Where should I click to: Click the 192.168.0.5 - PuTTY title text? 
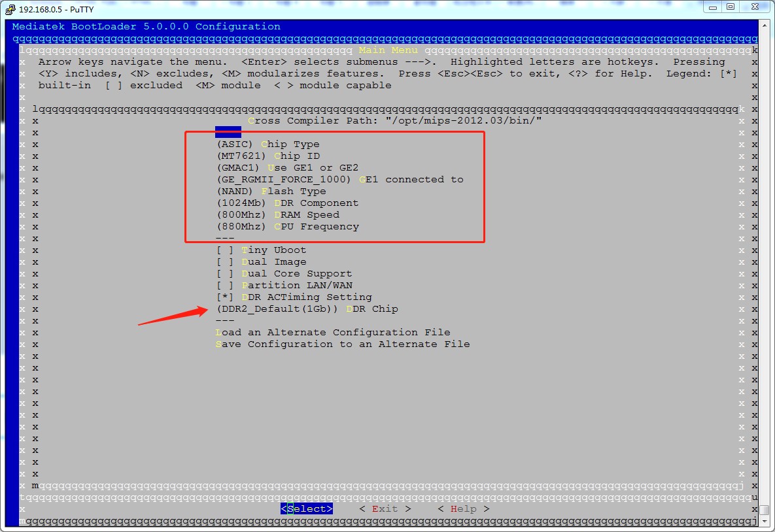[56, 9]
